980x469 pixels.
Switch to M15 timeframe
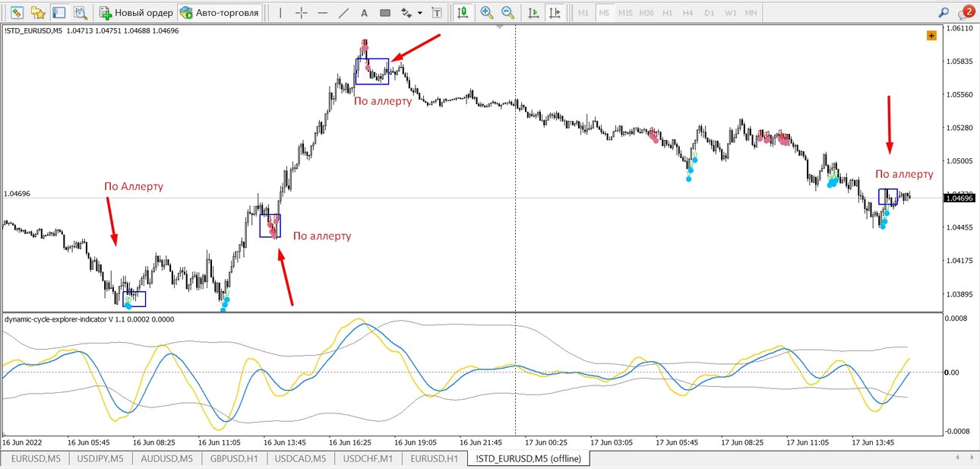click(x=625, y=13)
